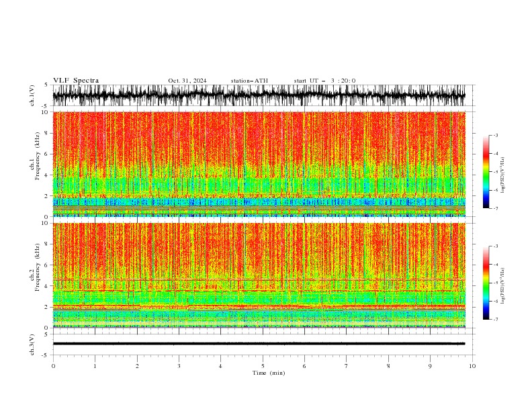
Task: Click the ch.2 colorbar "log(PSD)(V²/Hz)" label
Action: (502, 285)
